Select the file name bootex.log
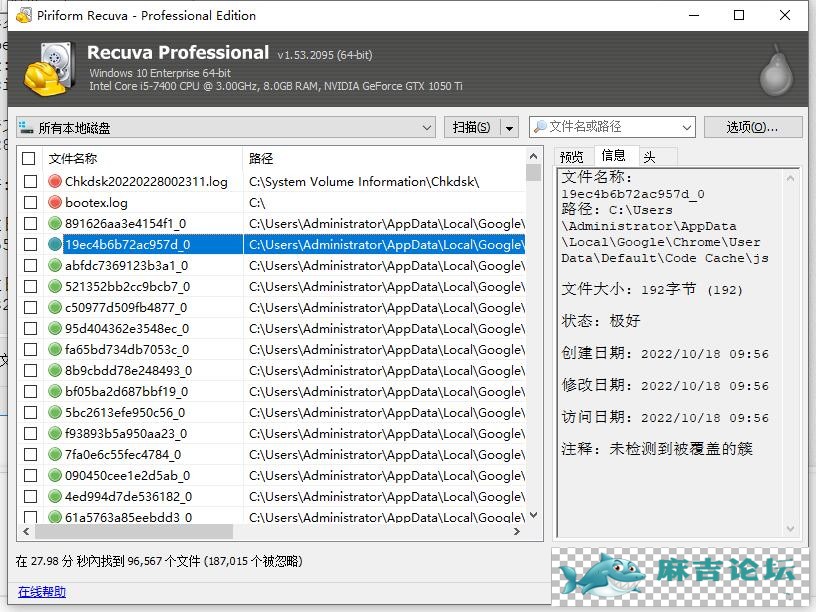The width and height of the screenshot is (816, 612). coord(96,202)
